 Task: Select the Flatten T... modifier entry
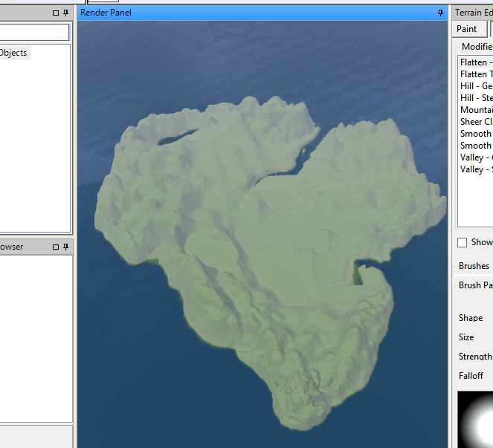coord(476,74)
